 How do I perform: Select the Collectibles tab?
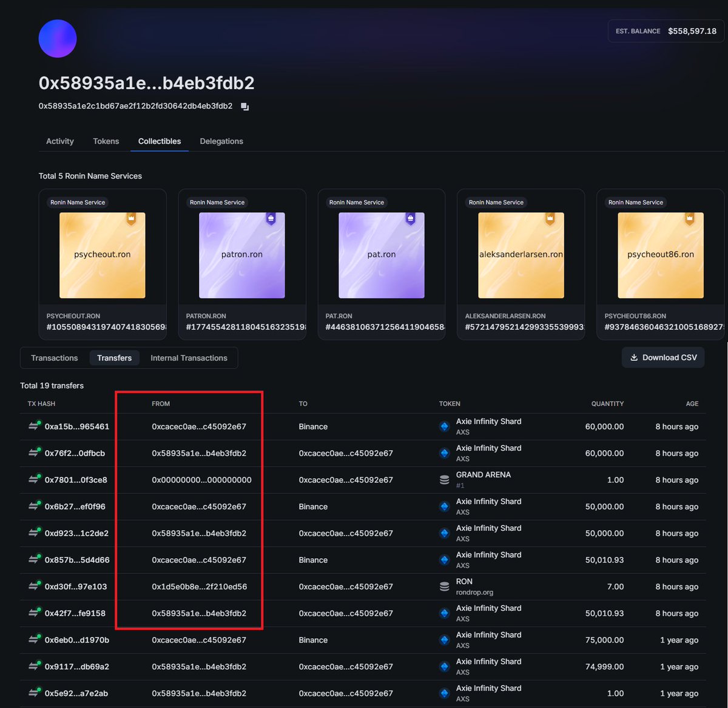[x=160, y=141]
